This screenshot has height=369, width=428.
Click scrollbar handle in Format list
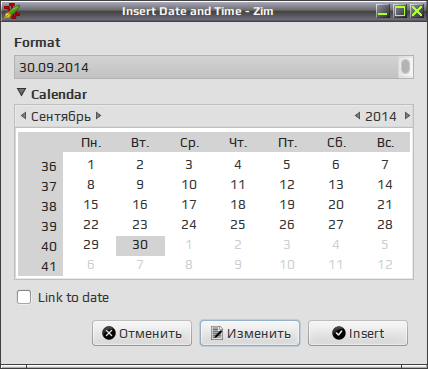click(x=405, y=67)
